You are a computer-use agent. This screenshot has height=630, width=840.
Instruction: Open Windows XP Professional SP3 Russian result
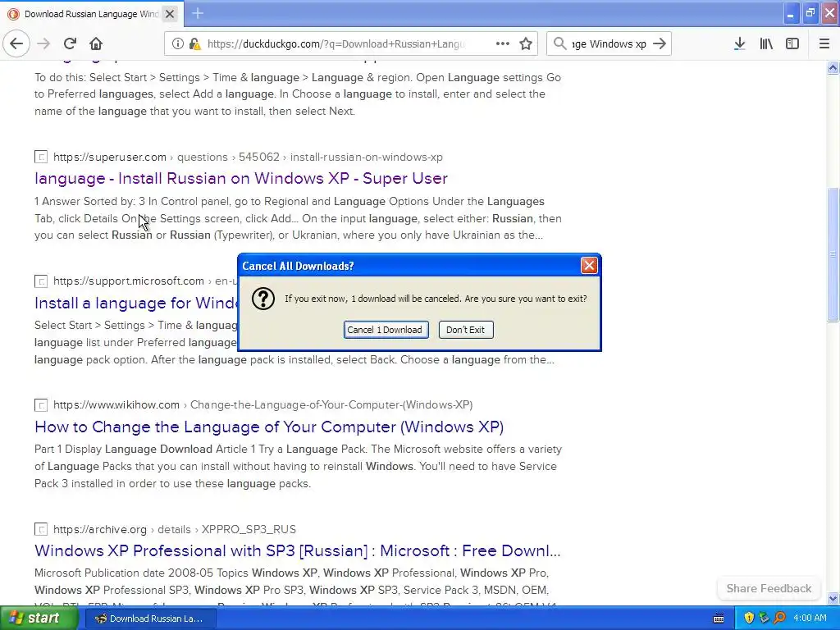(x=297, y=550)
